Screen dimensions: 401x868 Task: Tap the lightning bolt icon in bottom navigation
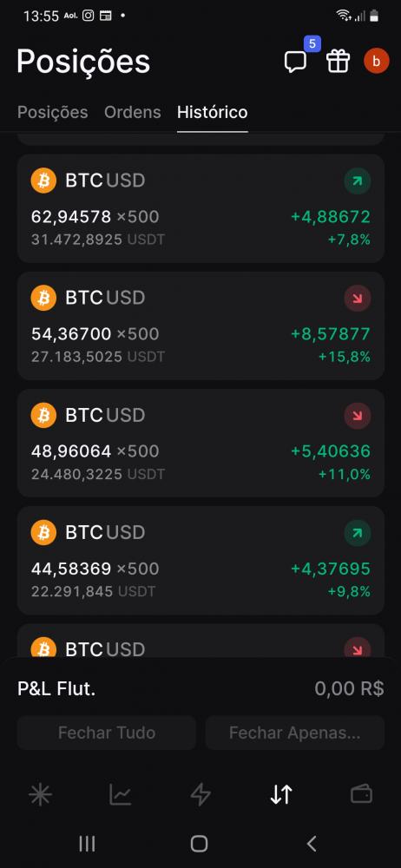coord(200,795)
